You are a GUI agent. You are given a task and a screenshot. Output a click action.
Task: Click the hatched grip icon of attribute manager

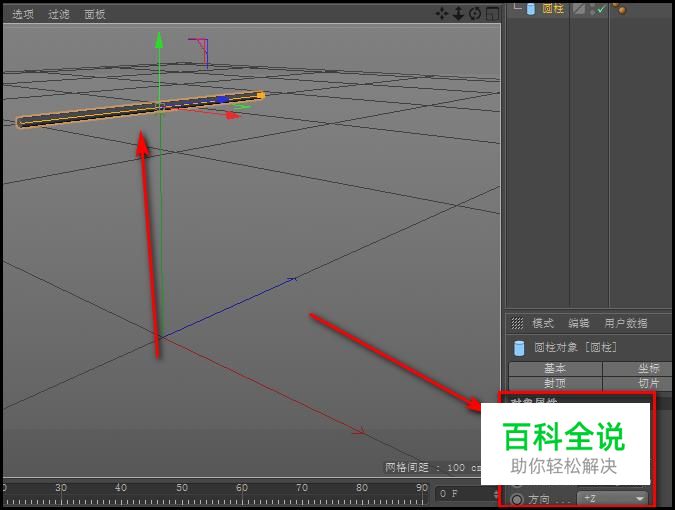517,323
